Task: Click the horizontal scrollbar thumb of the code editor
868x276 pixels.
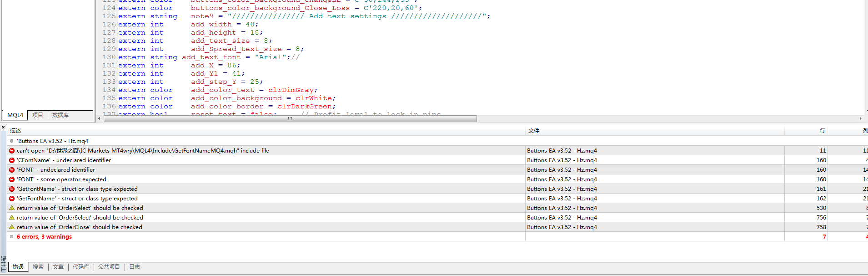Action: (x=290, y=119)
